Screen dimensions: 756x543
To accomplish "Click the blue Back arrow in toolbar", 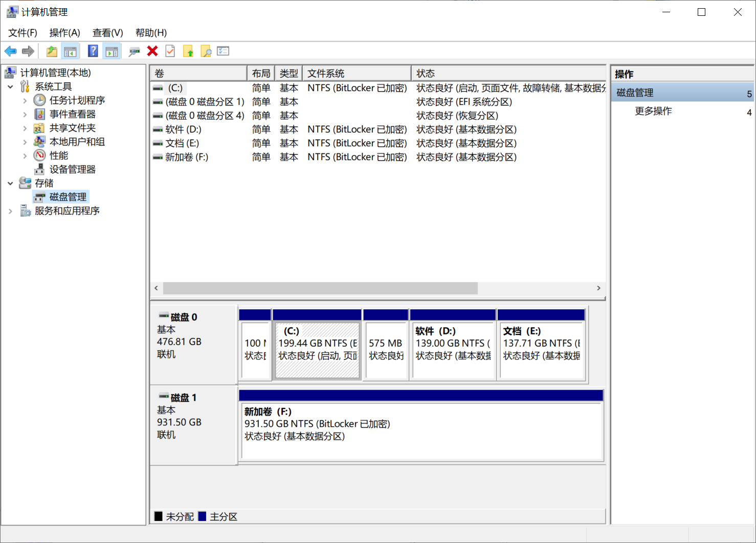I will click(10, 51).
